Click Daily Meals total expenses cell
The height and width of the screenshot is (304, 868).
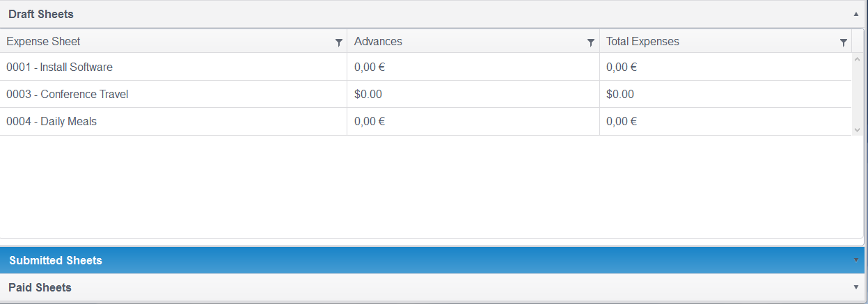(622, 122)
